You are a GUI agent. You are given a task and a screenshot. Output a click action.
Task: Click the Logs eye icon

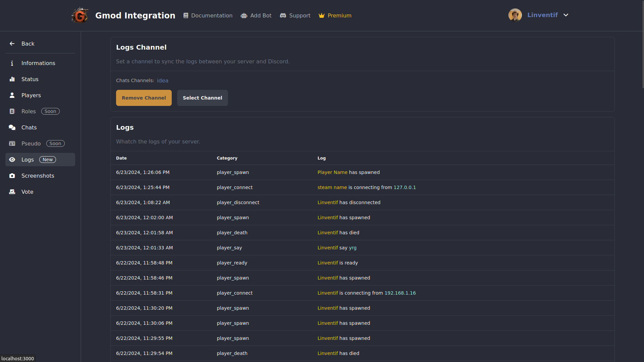click(12, 160)
